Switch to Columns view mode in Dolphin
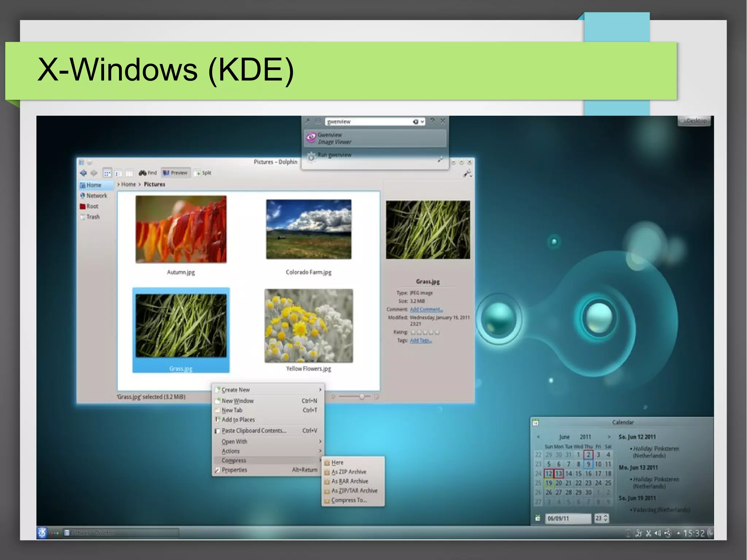This screenshot has height=560, width=747. click(129, 173)
